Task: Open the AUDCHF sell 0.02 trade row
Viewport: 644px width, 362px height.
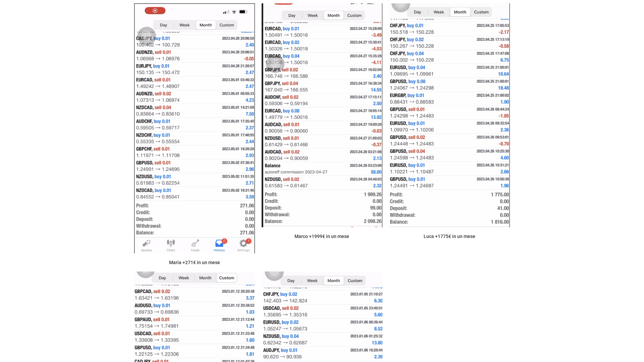Action: coord(323,100)
